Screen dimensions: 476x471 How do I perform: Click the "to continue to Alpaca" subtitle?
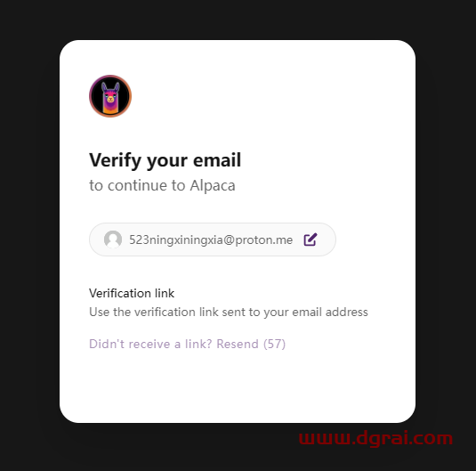(x=162, y=185)
